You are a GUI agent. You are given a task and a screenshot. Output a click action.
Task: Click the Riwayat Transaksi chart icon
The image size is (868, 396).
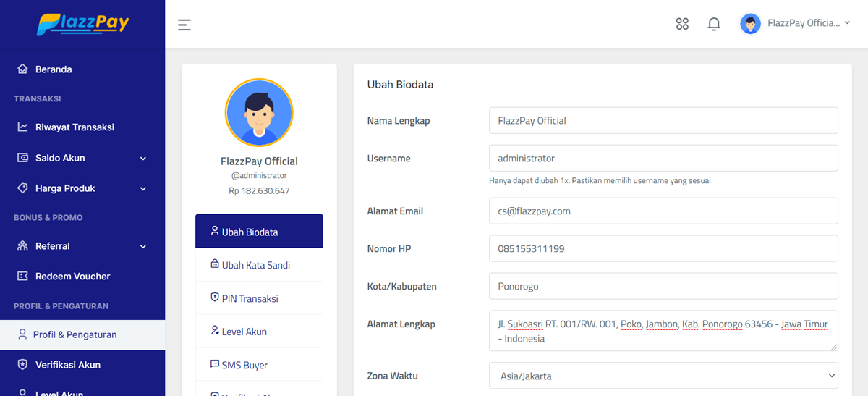tap(22, 127)
